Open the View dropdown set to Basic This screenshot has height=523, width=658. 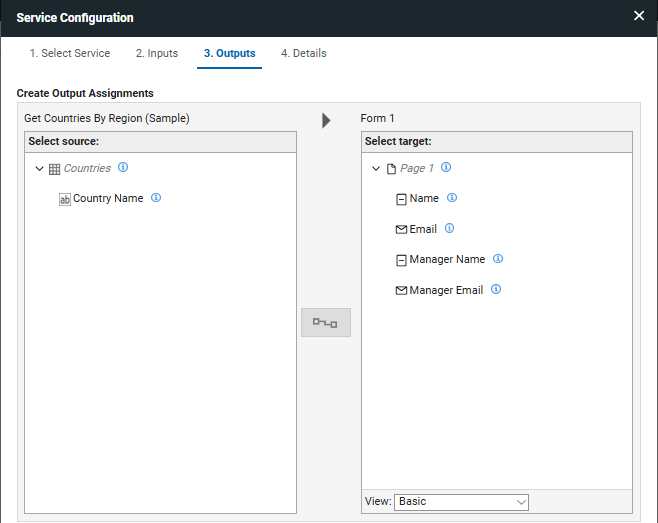tap(461, 501)
